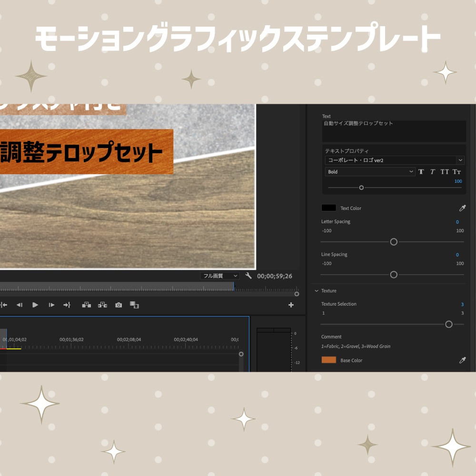Image resolution: width=476 pixels, height=476 pixels.
Task: Enable Small Caps with the Tt icon
Action: pyautogui.click(x=456, y=172)
